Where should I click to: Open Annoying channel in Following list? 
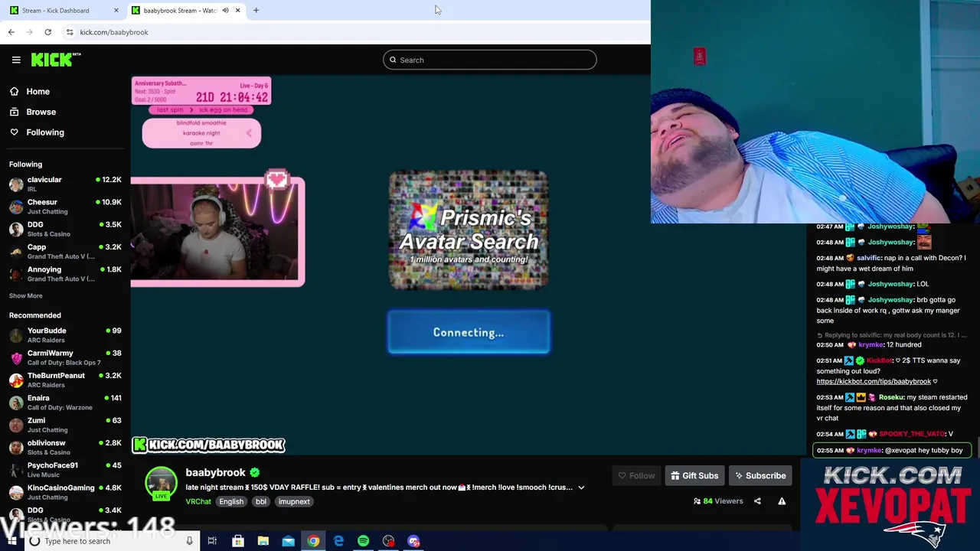[x=65, y=274]
